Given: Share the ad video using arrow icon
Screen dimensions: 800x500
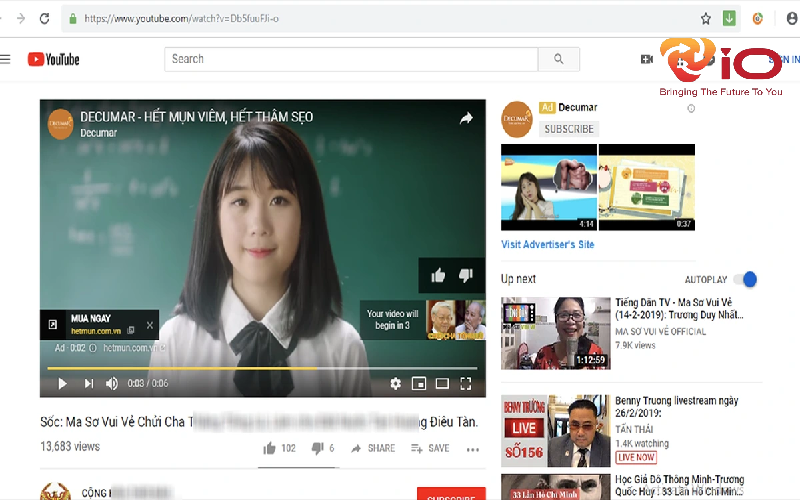Looking at the screenshot, I should click(x=466, y=118).
